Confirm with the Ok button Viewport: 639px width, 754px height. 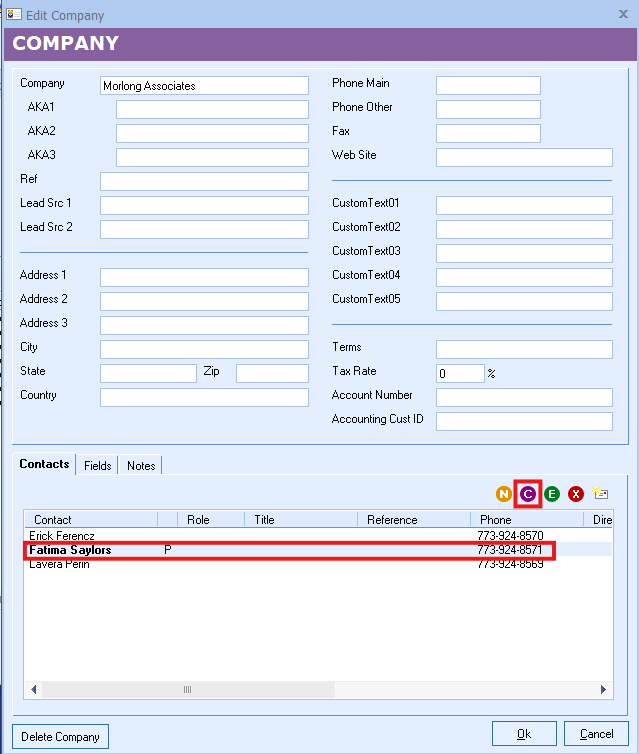[x=524, y=734]
